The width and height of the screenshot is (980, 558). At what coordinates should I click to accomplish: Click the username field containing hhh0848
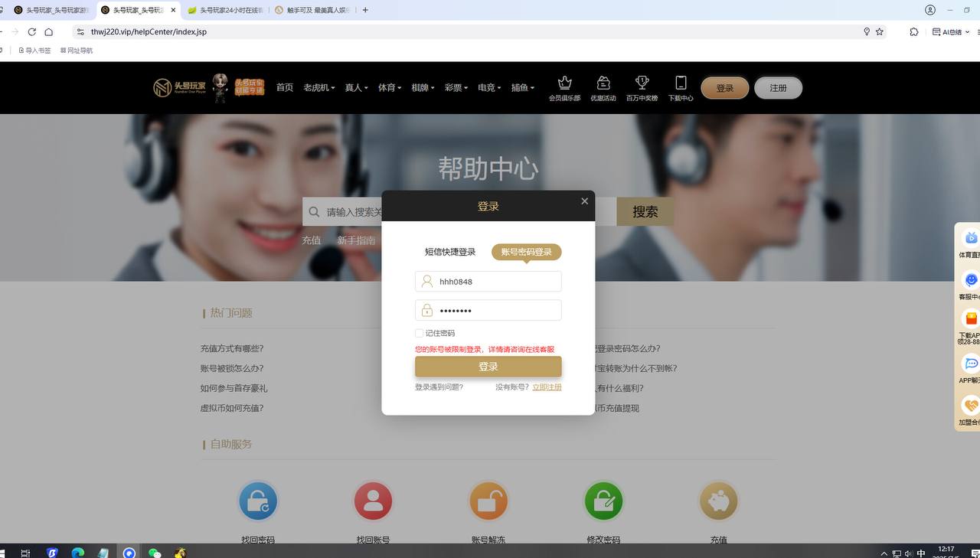click(x=498, y=282)
